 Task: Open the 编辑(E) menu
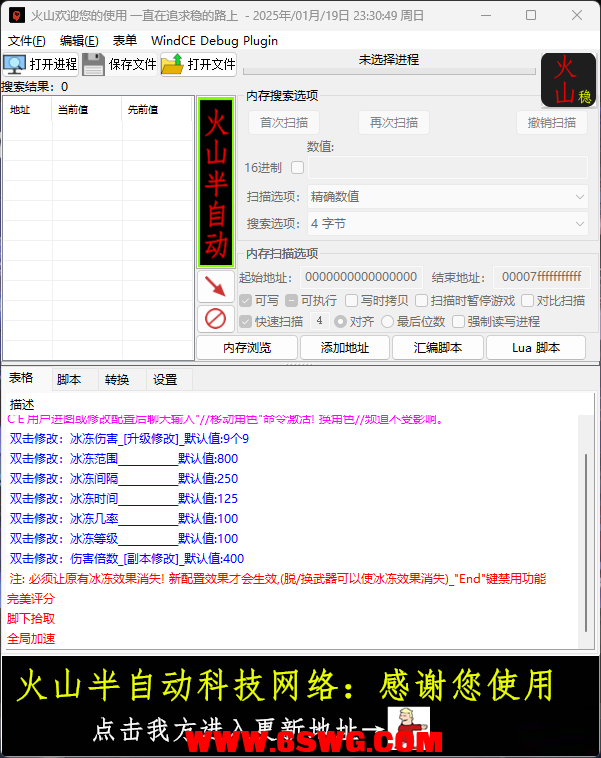pos(79,41)
